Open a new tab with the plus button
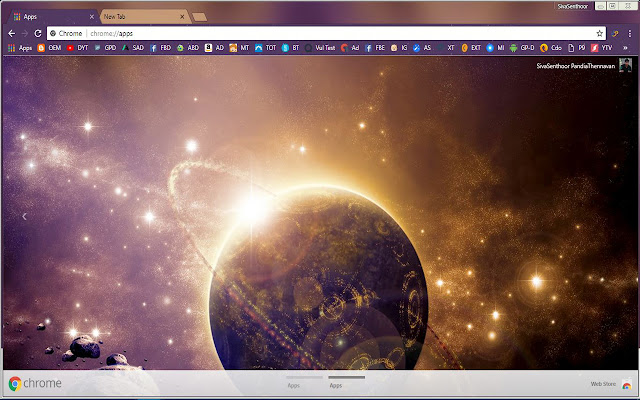This screenshot has width=640, height=400. (200, 17)
